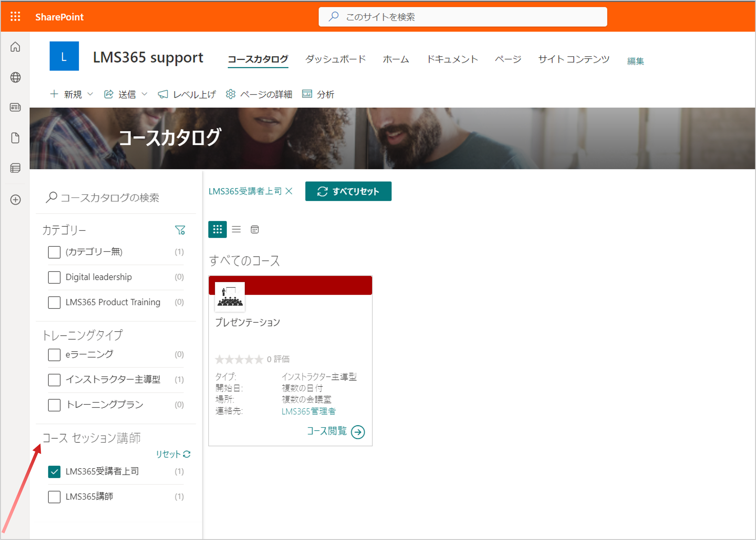Open the ページ navigation tab
756x540 pixels.
(x=508, y=59)
